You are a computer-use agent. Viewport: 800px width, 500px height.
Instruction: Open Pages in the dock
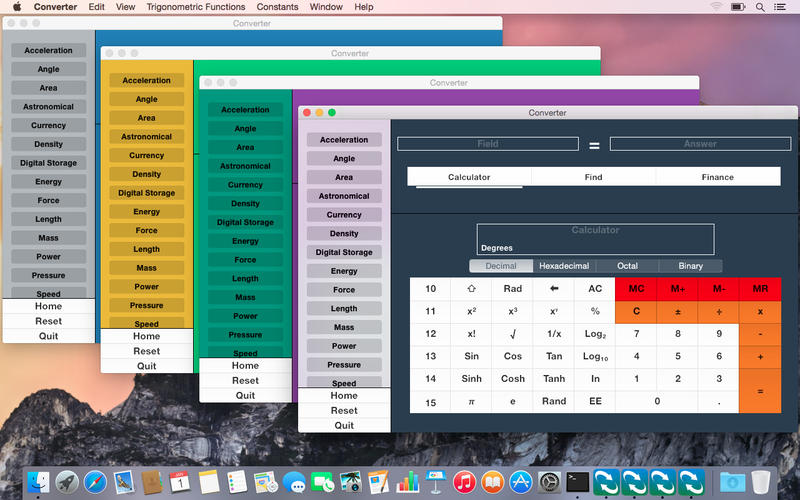tap(379, 482)
